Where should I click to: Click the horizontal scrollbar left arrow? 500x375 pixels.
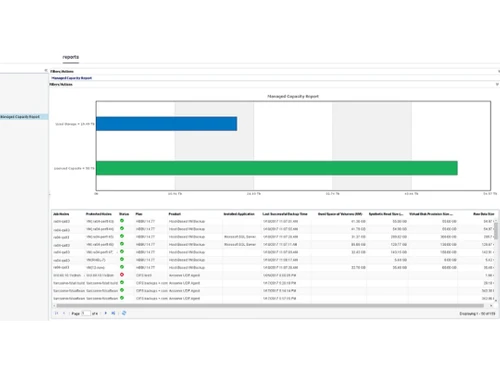tap(54, 305)
